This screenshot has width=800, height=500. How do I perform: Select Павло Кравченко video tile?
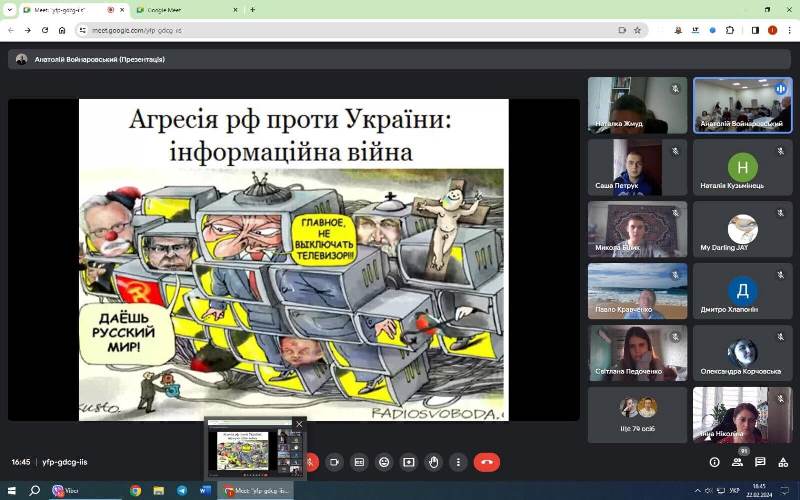tap(637, 291)
